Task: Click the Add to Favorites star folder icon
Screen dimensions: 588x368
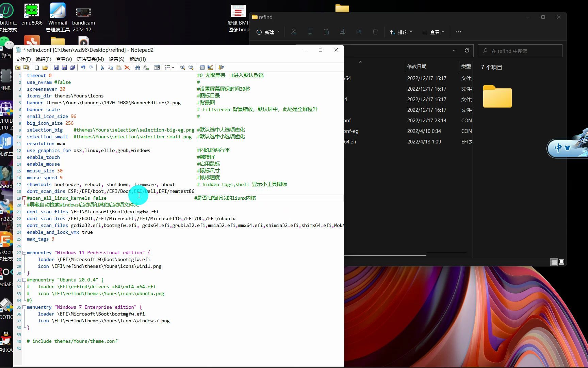Action: [x=18, y=67]
